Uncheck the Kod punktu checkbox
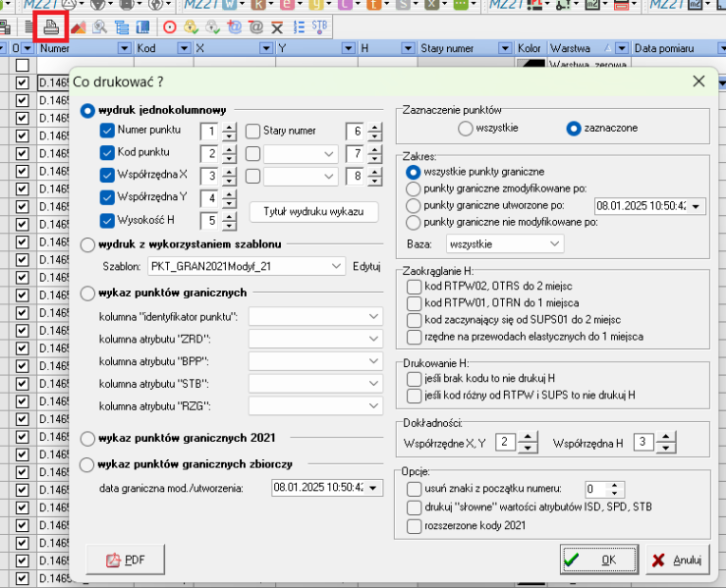 [x=107, y=152]
